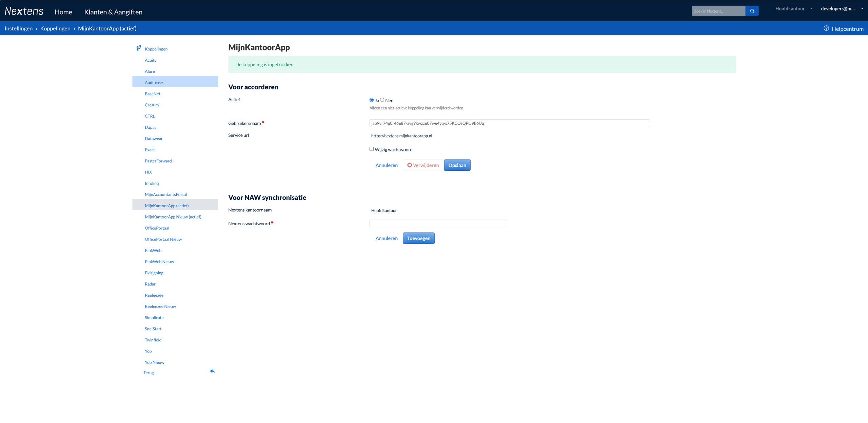The height and width of the screenshot is (423, 868).
Task: Open the Hoofdkantoor dropdown
Action: click(x=794, y=9)
